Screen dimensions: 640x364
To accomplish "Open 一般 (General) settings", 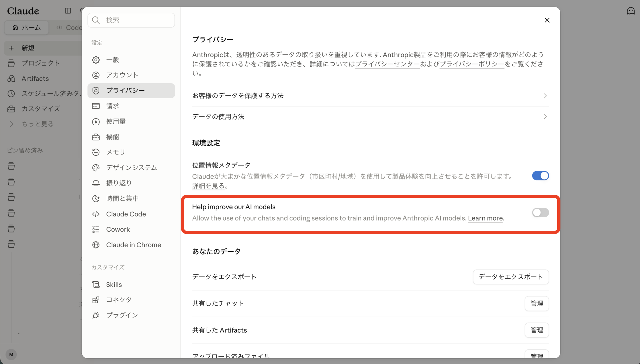I will (x=131, y=60).
